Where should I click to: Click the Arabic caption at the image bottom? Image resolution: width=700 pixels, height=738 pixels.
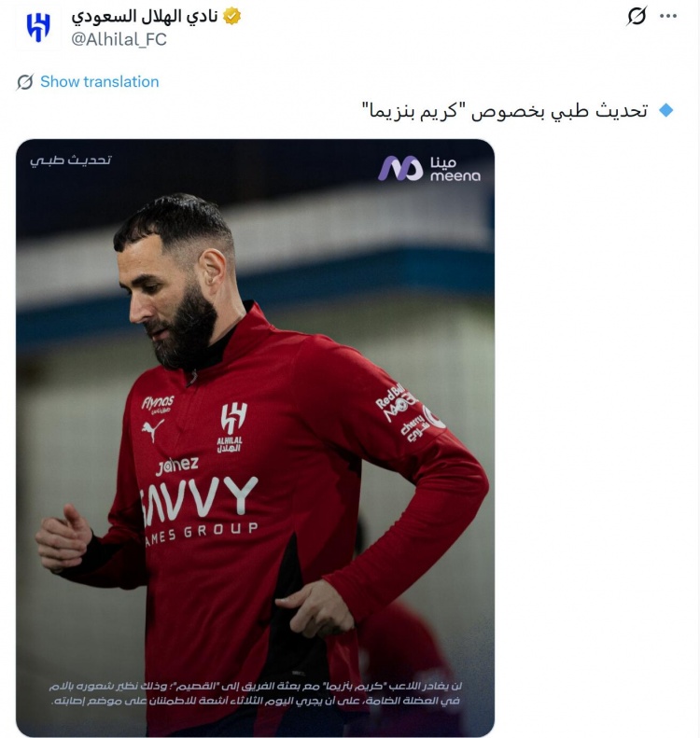(256, 693)
